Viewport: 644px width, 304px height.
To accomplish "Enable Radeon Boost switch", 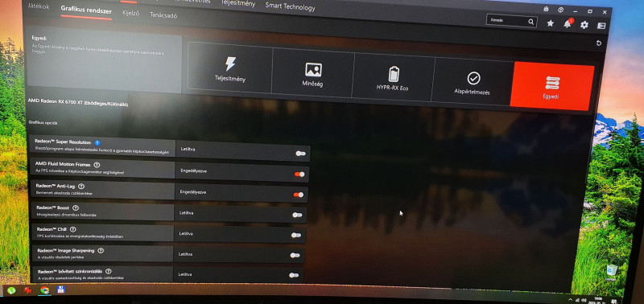I will click(297, 215).
